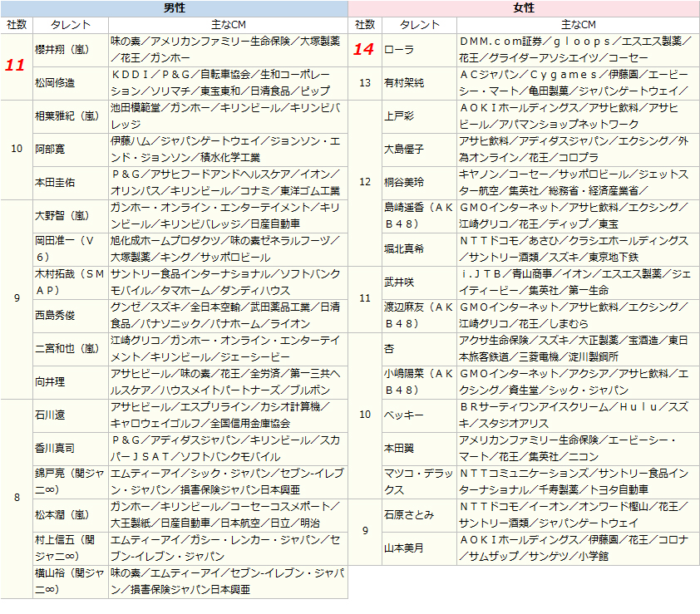Select the 有村架純 talent cell
700x614 pixels.
coord(419,83)
